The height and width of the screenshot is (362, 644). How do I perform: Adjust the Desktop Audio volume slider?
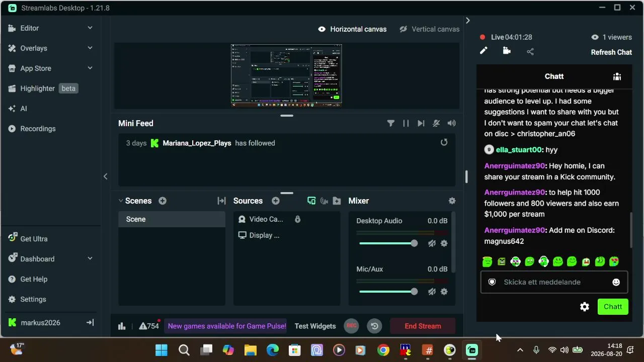pyautogui.click(x=387, y=243)
